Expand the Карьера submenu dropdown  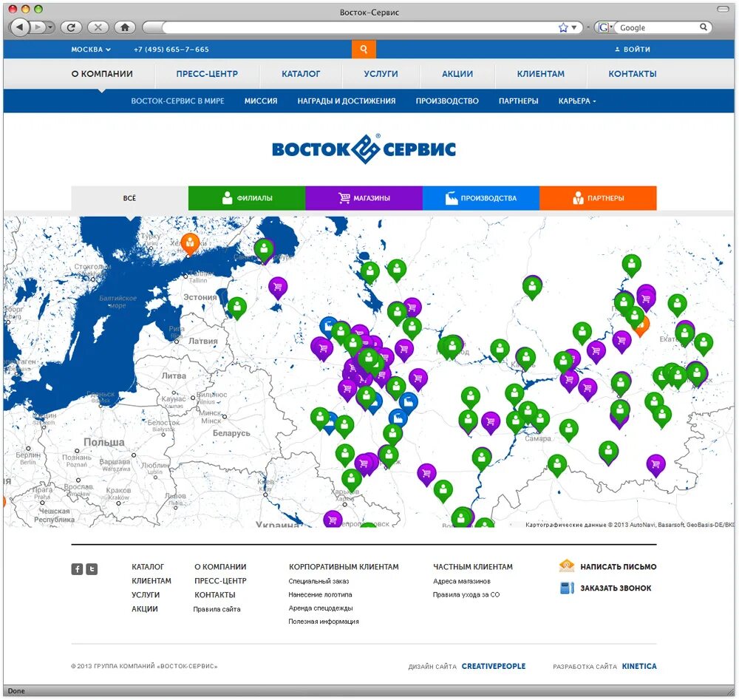pyautogui.click(x=577, y=101)
